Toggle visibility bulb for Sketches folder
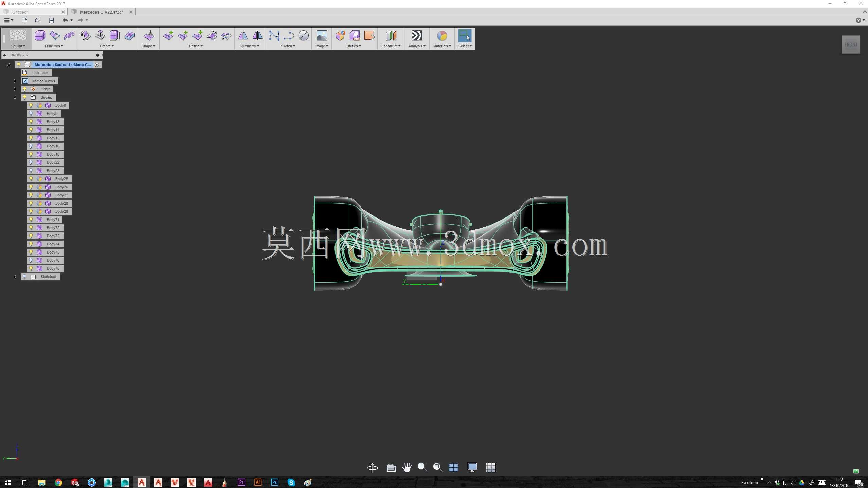The width and height of the screenshot is (868, 488). click(24, 277)
